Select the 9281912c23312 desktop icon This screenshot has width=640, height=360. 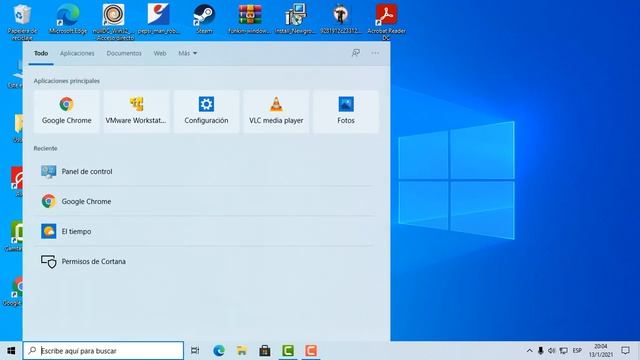pyautogui.click(x=341, y=20)
